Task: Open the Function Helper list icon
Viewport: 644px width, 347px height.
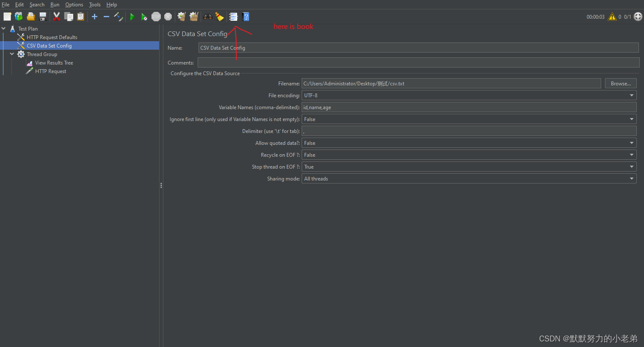Action: coord(233,17)
